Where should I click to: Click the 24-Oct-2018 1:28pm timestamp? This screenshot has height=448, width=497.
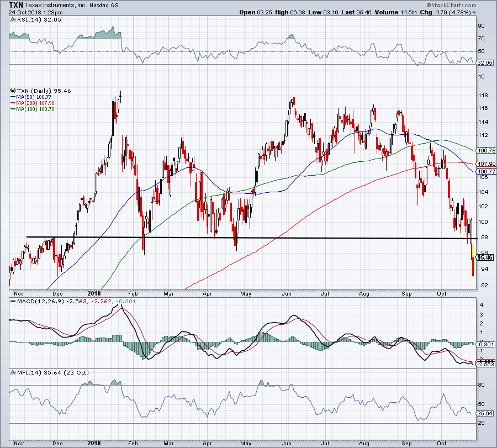(x=35, y=13)
